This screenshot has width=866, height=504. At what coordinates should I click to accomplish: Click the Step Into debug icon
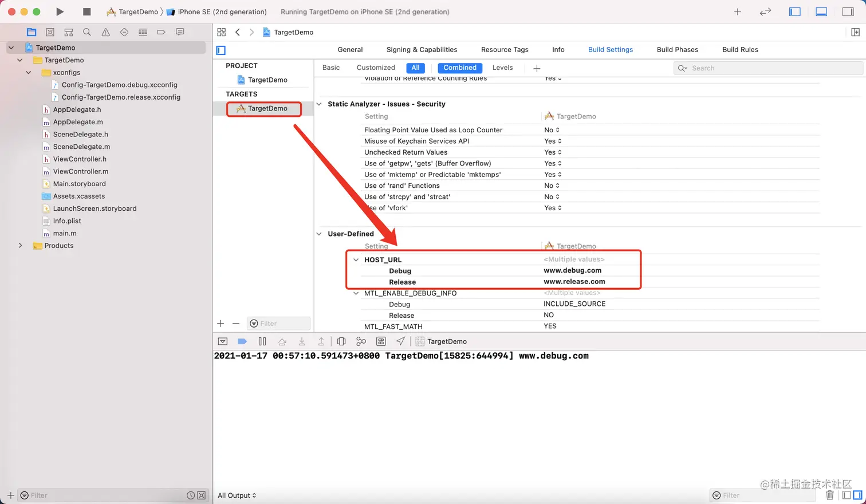302,341
